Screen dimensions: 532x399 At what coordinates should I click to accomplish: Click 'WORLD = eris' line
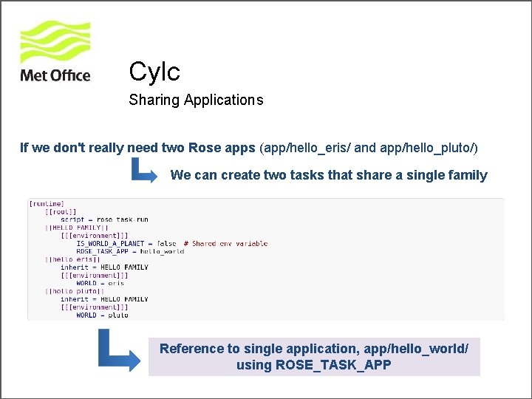tap(100, 283)
